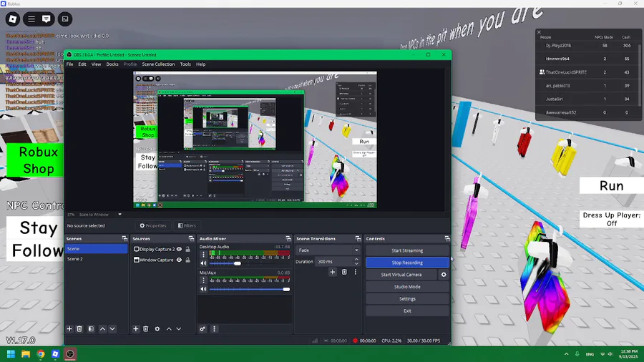Click the Exit button in Controls
The height and width of the screenshot is (362, 644).
coord(407,310)
